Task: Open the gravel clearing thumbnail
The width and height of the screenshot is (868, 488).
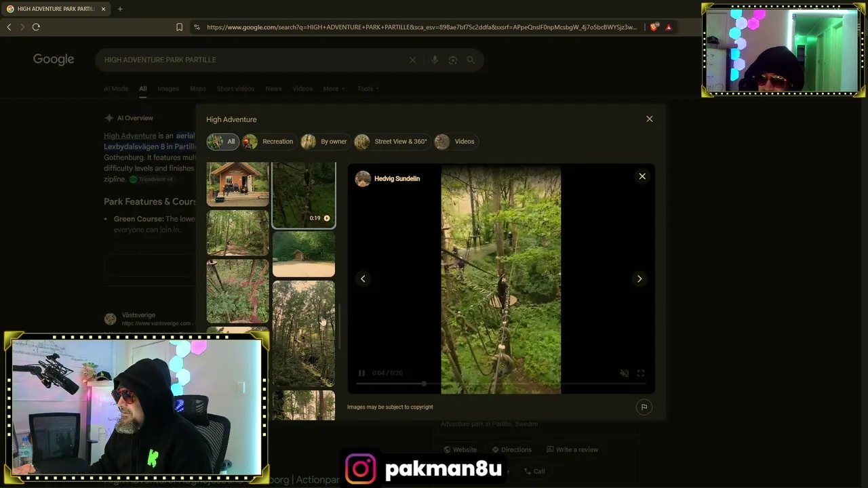Action: pos(303,254)
